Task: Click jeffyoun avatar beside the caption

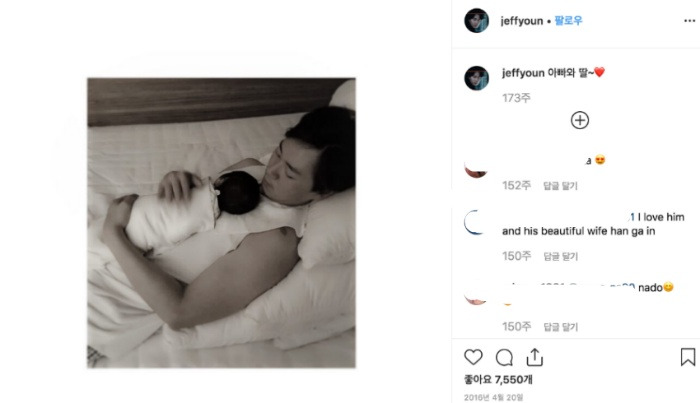Action: click(476, 78)
